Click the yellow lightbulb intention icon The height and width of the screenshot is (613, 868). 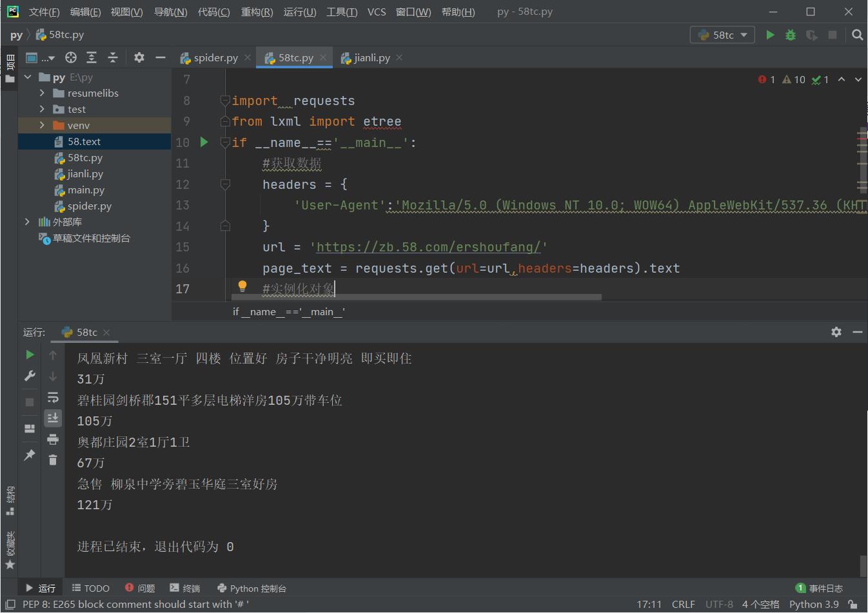(x=242, y=286)
